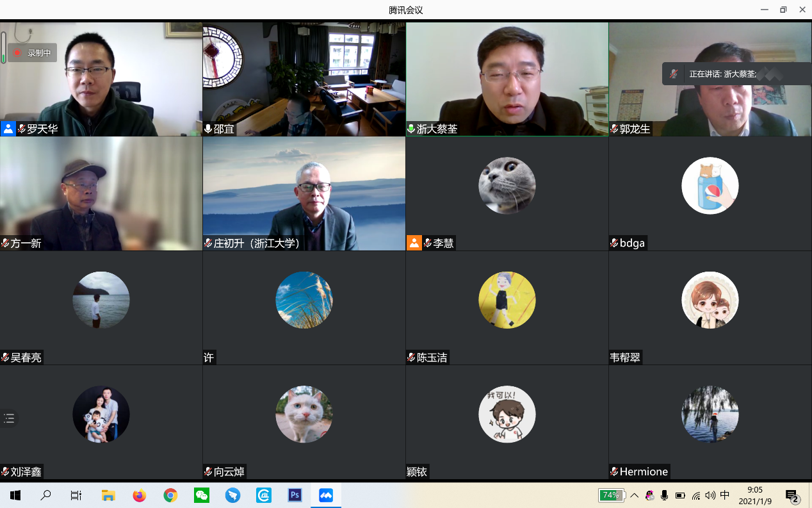
Task: Select 罗天华's video tile
Action: (101, 79)
